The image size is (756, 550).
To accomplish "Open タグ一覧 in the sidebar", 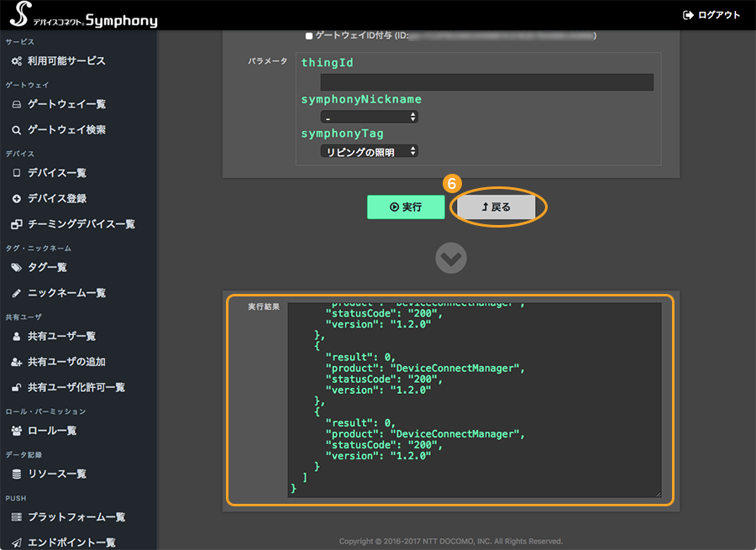I will [x=47, y=268].
